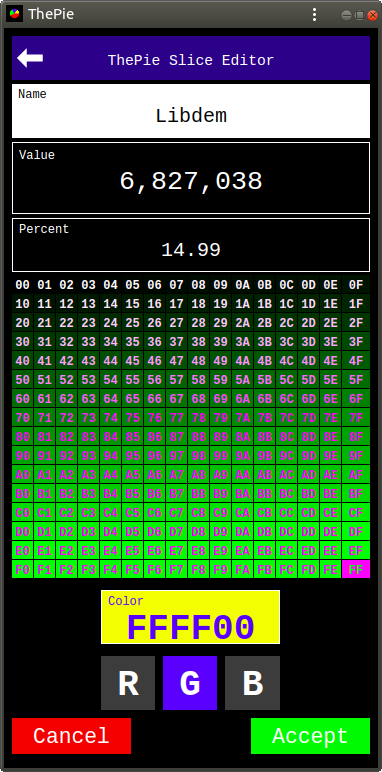382x772 pixels.
Task: Choose the 0F color cell
Action: 356,285
